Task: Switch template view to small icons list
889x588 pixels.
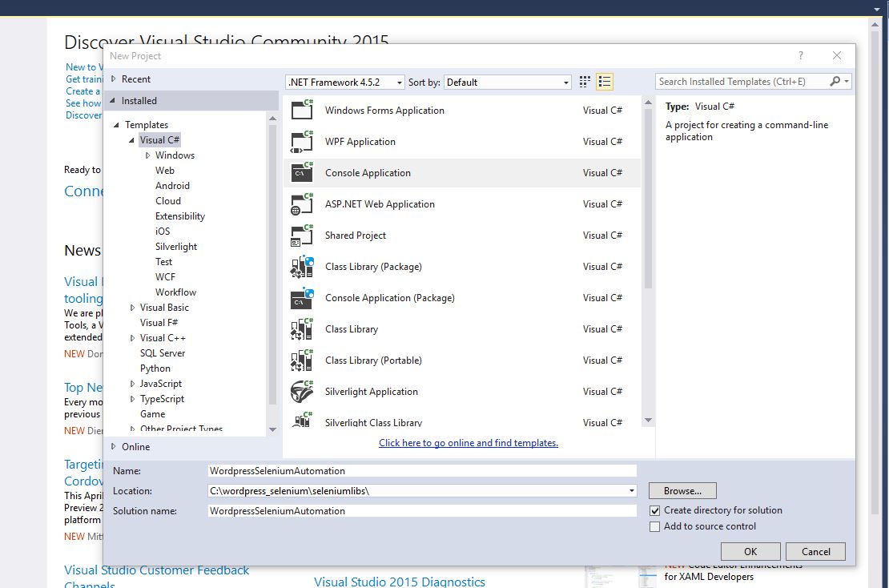Action: coord(605,82)
